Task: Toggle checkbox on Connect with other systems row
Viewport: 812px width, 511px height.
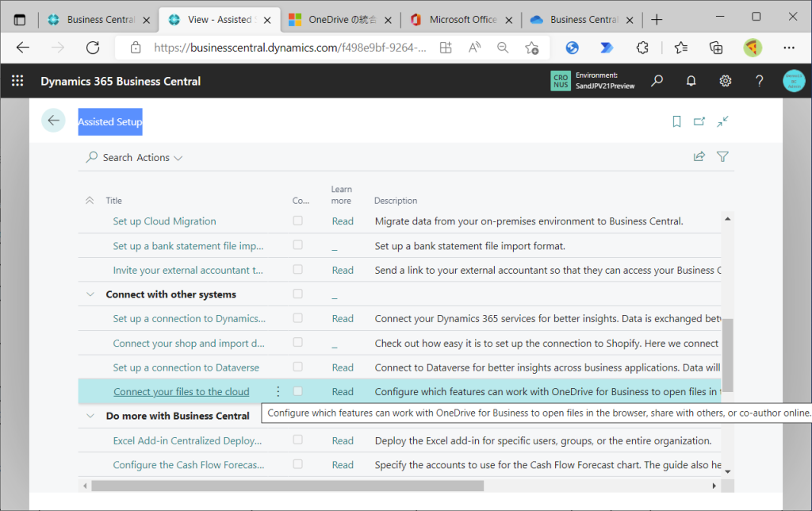Action: tap(298, 294)
